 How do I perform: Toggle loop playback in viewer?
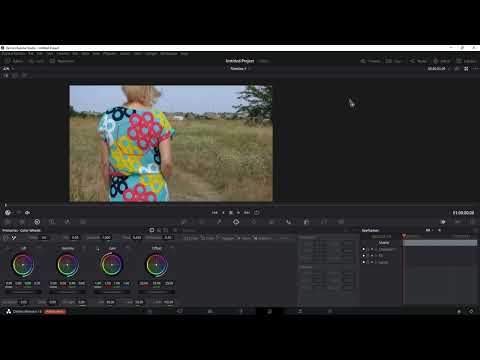[x=257, y=212]
